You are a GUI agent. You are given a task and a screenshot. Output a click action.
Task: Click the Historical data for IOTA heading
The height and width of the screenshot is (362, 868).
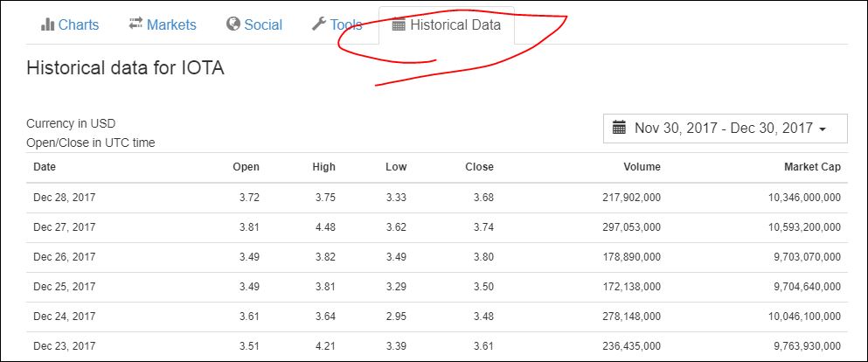pyautogui.click(x=125, y=68)
